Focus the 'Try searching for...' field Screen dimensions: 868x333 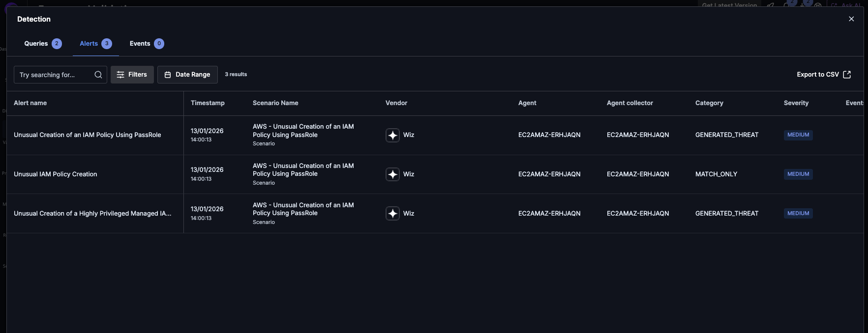(x=54, y=75)
